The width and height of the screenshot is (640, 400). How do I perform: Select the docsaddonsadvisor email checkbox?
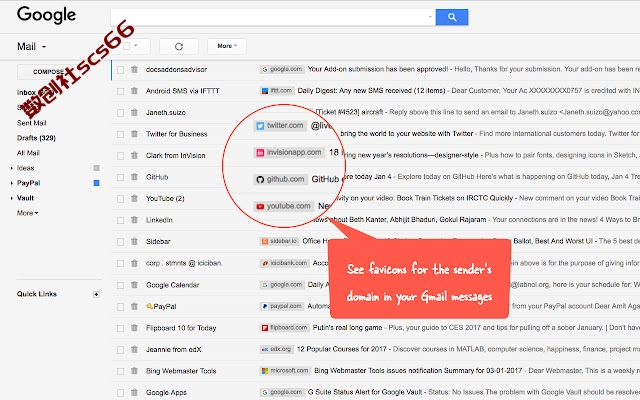pyautogui.click(x=120, y=70)
